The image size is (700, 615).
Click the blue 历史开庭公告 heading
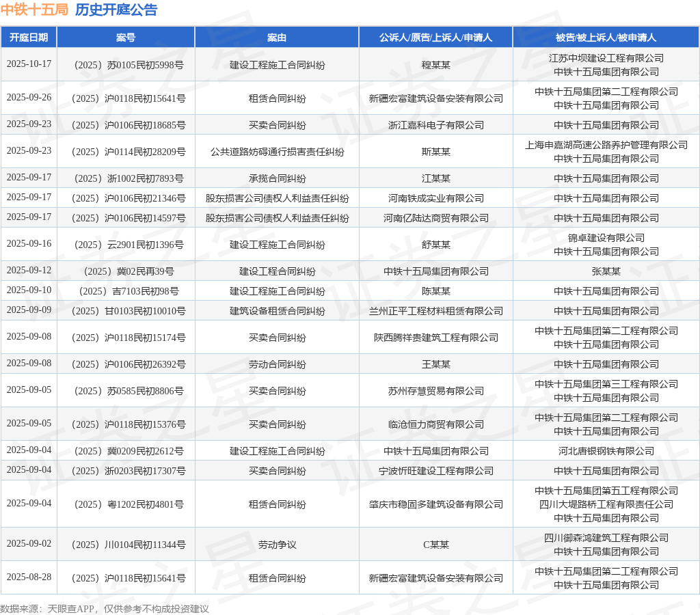[116, 10]
